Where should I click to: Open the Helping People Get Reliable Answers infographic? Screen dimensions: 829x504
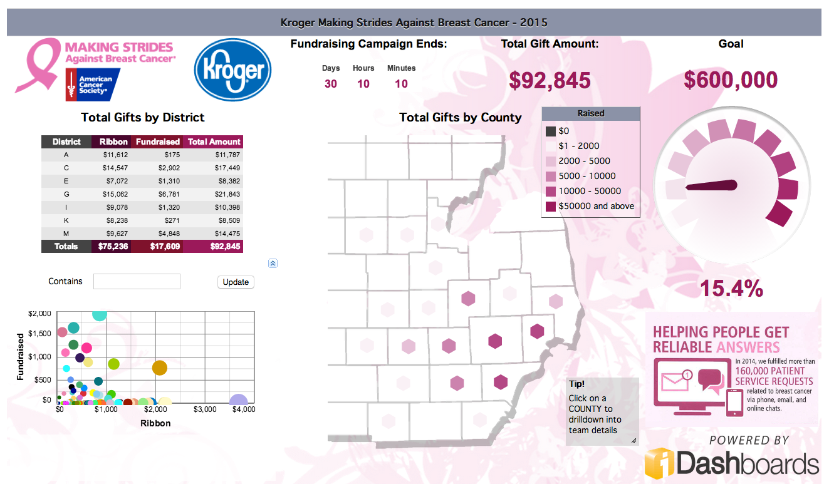[732, 369]
